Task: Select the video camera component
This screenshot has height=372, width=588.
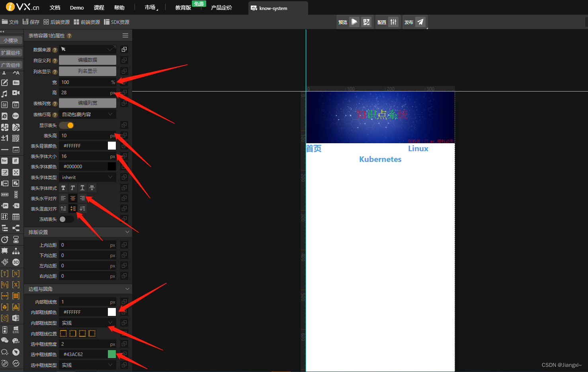Action: (x=16, y=93)
